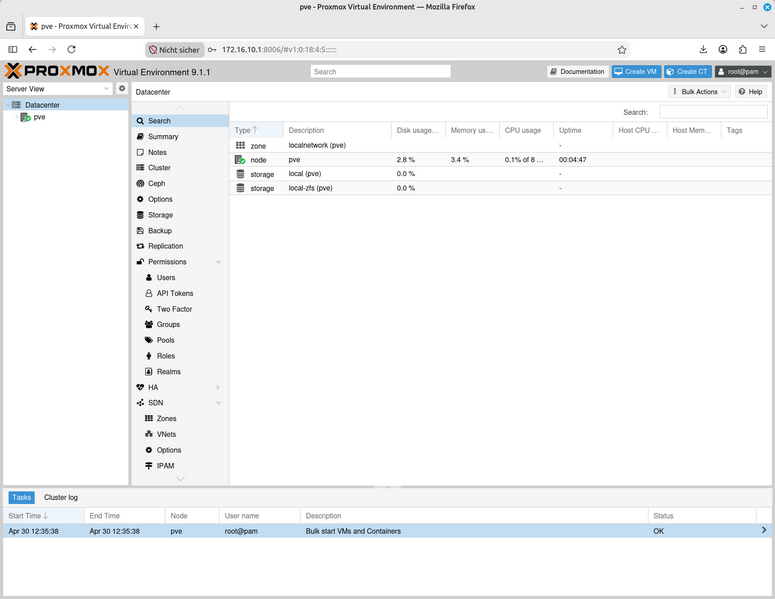The image size is (775, 599).
Task: Open the Firefox hamburger menu
Action: (762, 49)
